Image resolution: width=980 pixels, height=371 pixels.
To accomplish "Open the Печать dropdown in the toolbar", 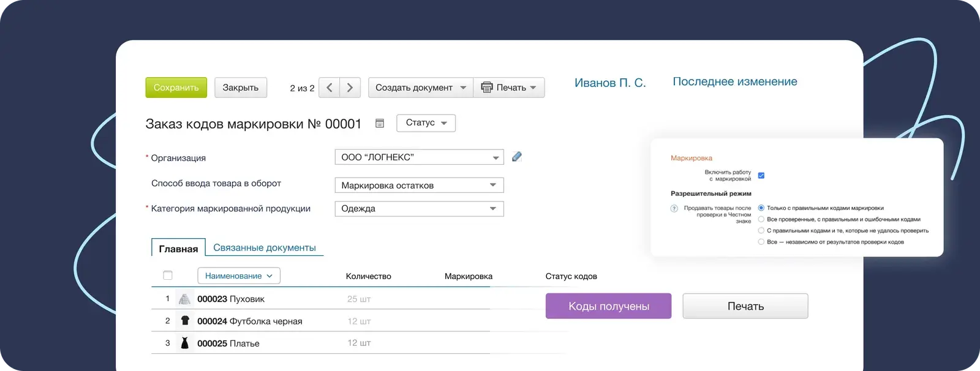I will click(x=509, y=88).
